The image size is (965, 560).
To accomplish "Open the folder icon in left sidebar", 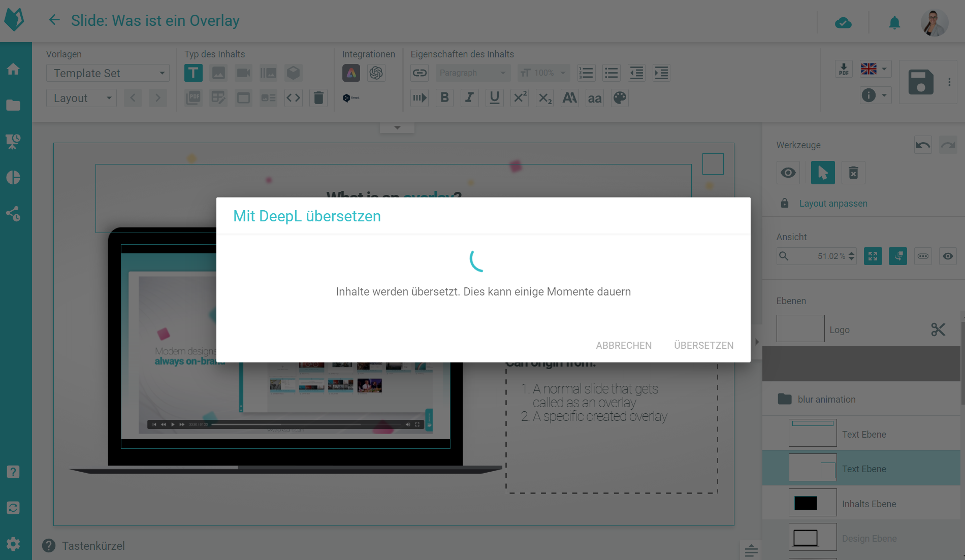I will coord(13,105).
